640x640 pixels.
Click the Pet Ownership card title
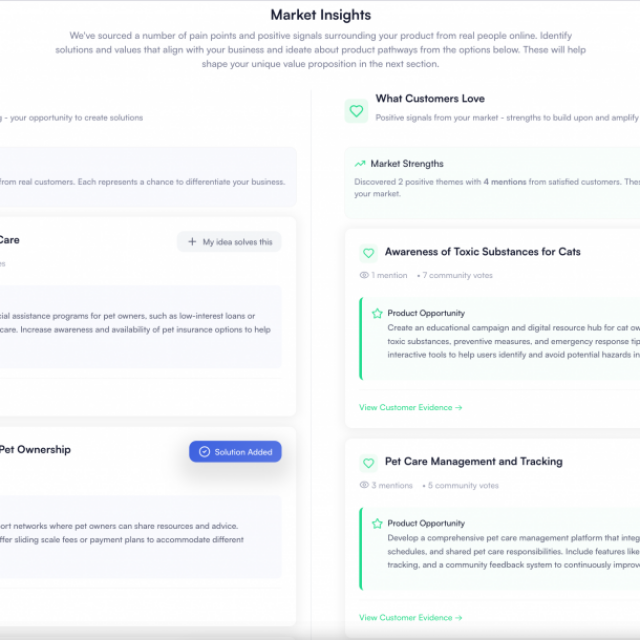pyautogui.click(x=35, y=449)
